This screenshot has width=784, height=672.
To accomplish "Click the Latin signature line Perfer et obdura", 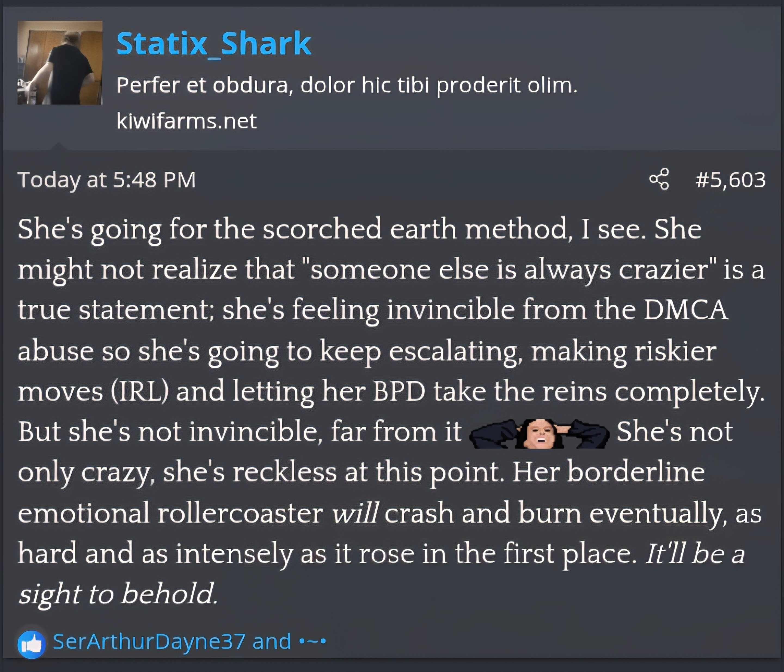I will pos(347,85).
